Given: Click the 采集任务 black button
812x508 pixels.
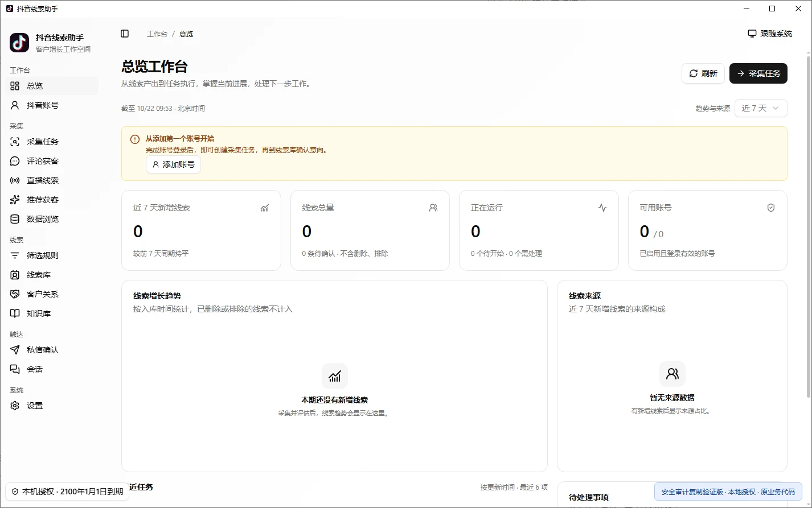Looking at the screenshot, I should pyautogui.click(x=758, y=73).
